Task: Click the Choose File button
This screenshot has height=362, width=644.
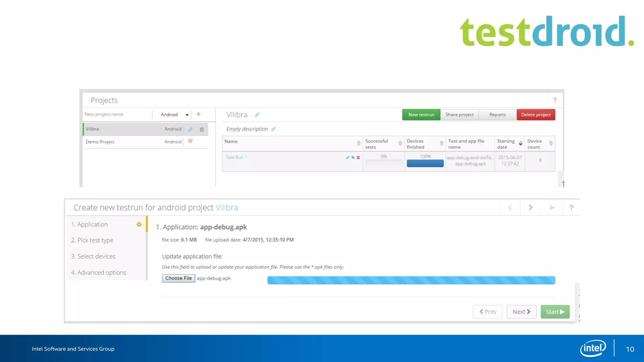Action: pyautogui.click(x=178, y=278)
